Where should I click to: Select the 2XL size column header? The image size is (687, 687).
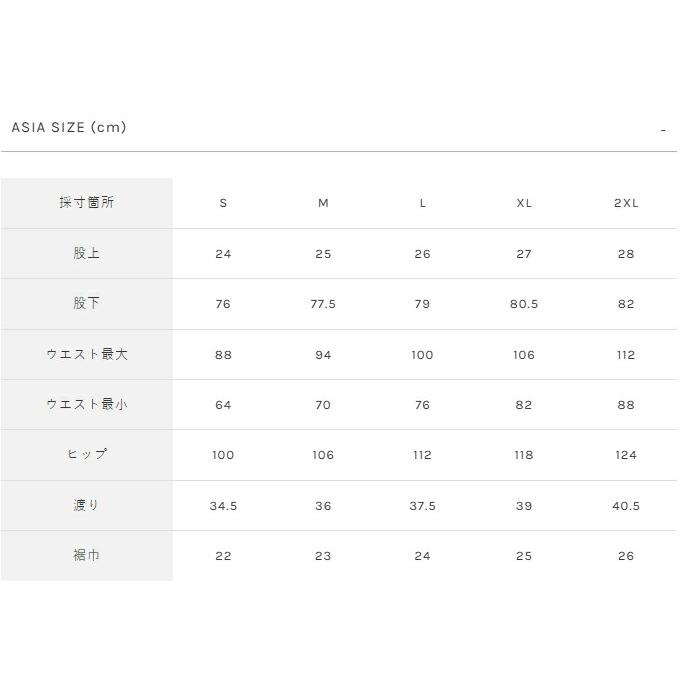626,203
